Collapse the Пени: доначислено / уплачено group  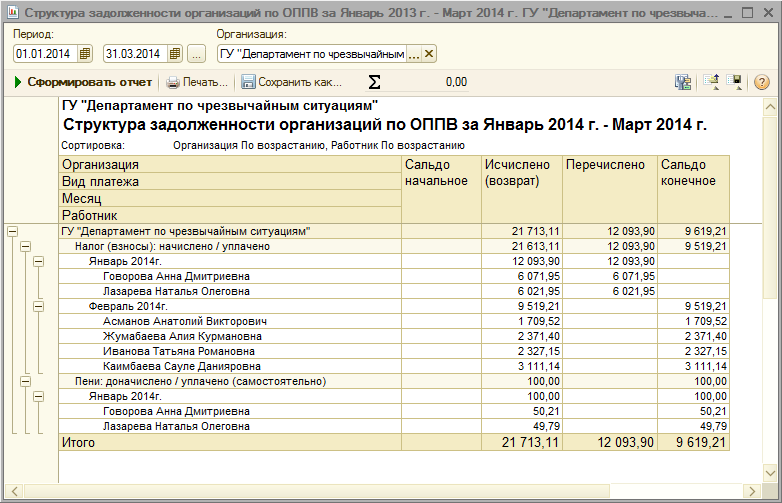point(26,381)
